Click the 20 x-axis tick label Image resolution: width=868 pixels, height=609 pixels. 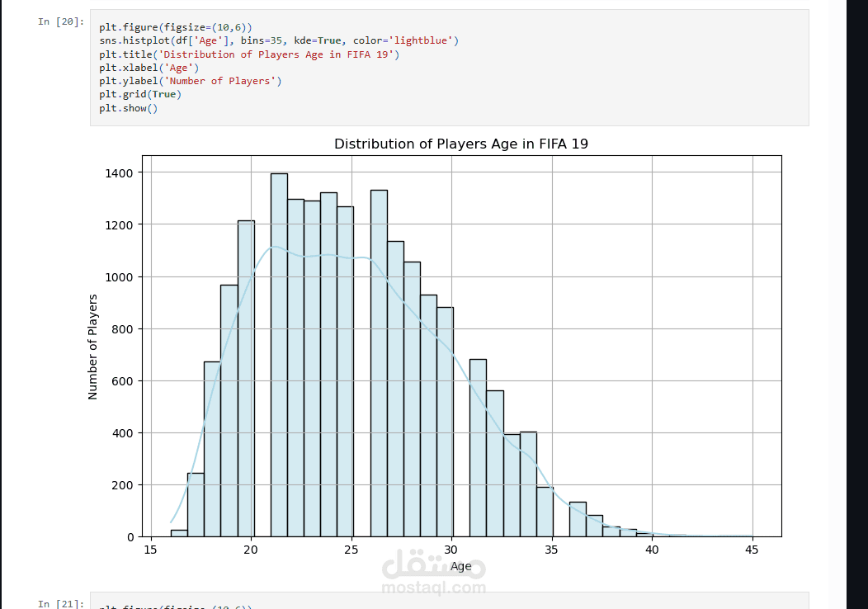pos(251,550)
